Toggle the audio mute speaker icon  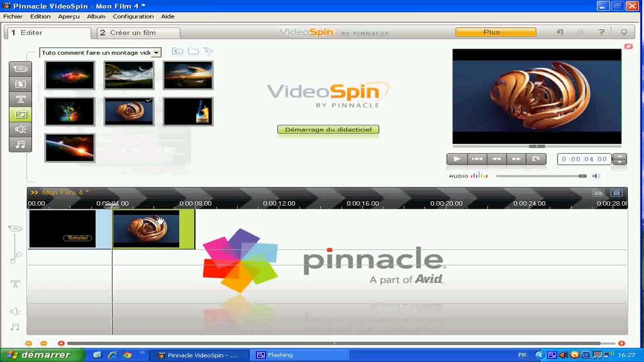click(596, 176)
